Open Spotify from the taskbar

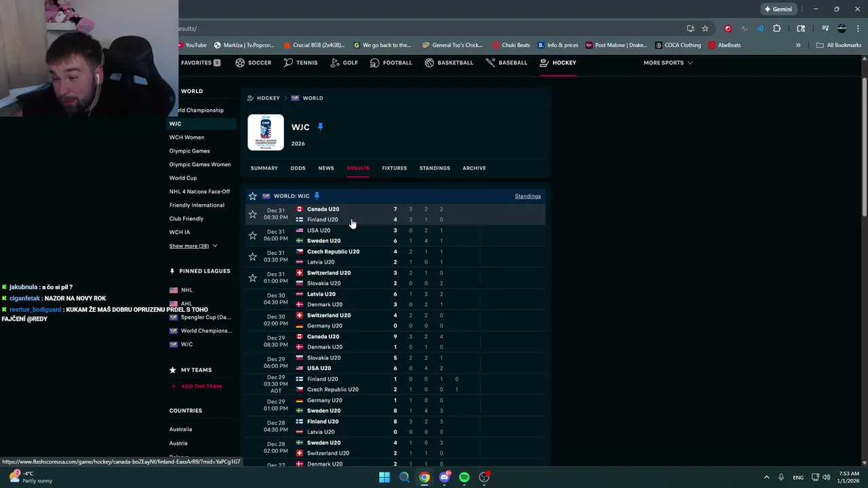tap(464, 477)
